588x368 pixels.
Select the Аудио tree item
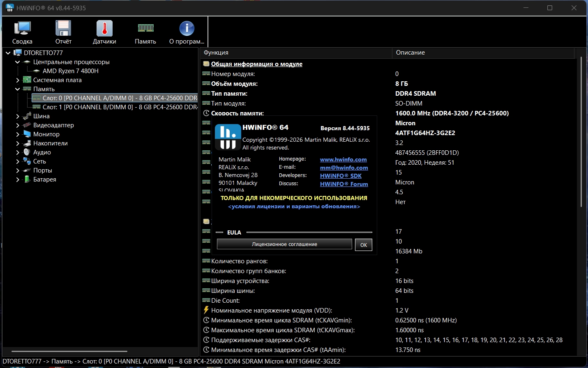(x=42, y=152)
